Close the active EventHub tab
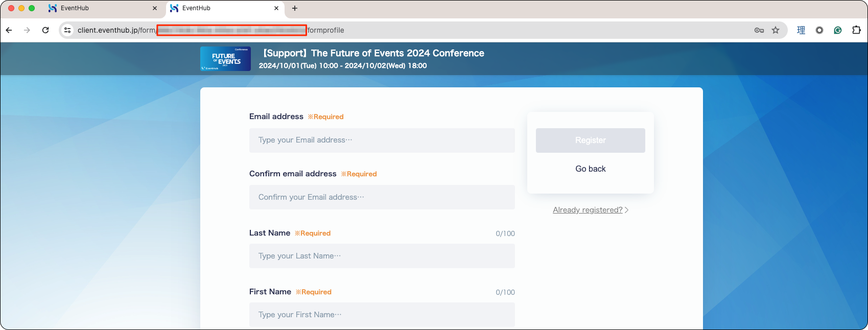The height and width of the screenshot is (330, 868). click(276, 8)
